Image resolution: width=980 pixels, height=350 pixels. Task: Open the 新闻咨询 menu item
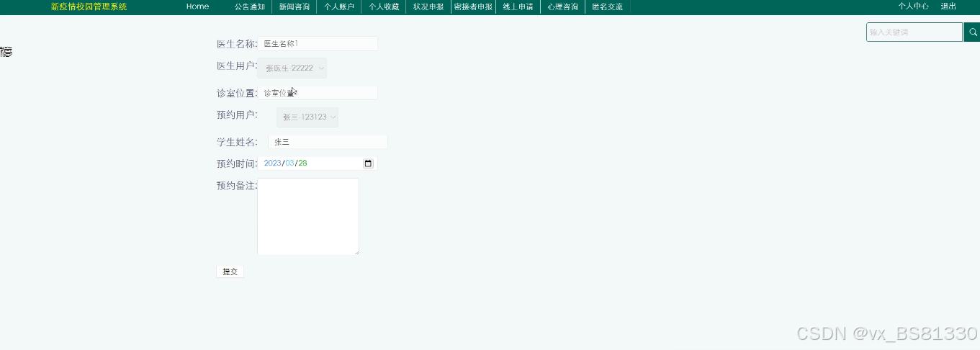coord(295,6)
